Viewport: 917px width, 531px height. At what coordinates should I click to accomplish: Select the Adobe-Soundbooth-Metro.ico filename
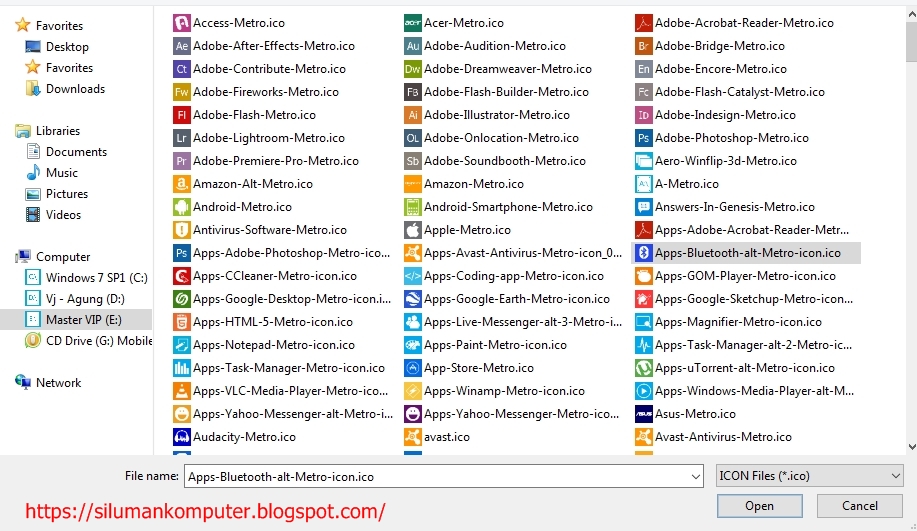pos(505,161)
